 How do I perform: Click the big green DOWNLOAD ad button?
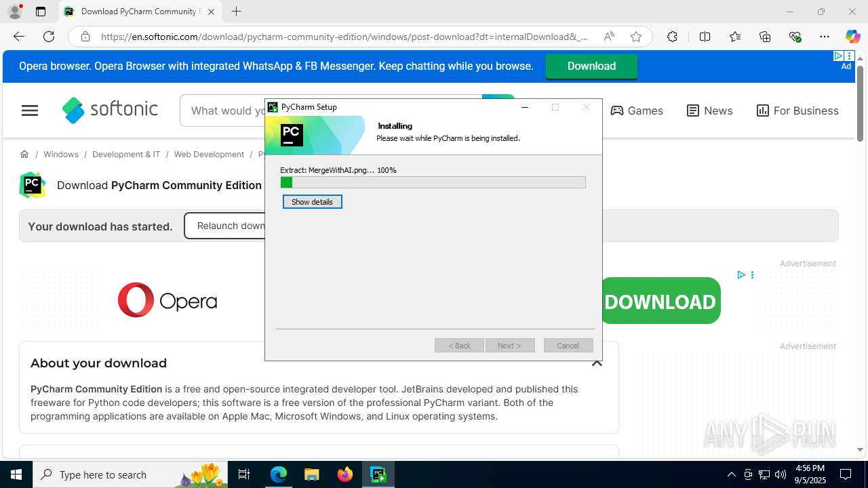(x=660, y=301)
